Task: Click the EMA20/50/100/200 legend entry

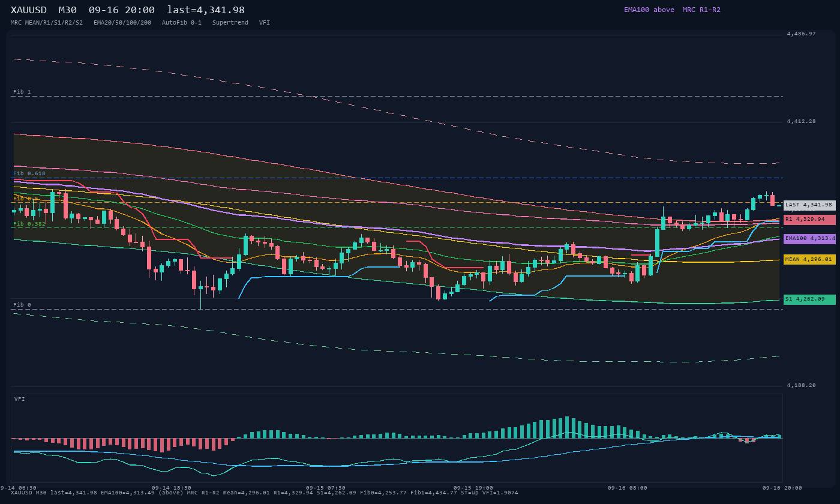Action: (x=122, y=22)
